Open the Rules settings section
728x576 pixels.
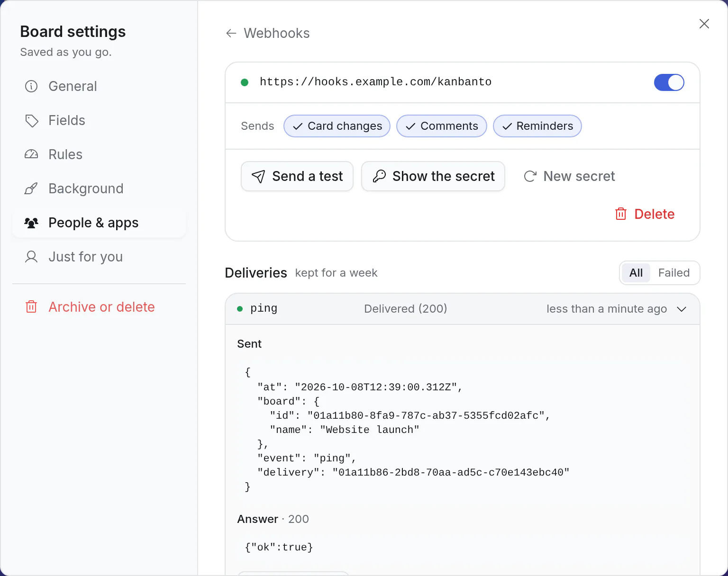[99, 154]
